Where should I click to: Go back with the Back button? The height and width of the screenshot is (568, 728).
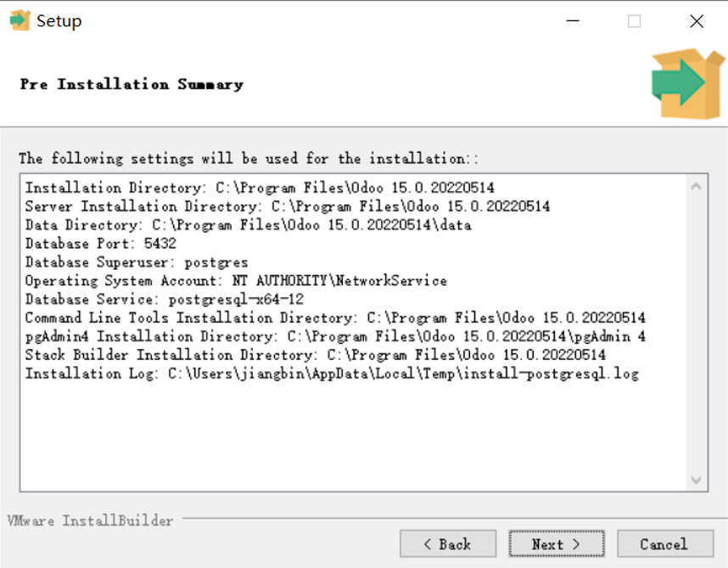(x=447, y=543)
